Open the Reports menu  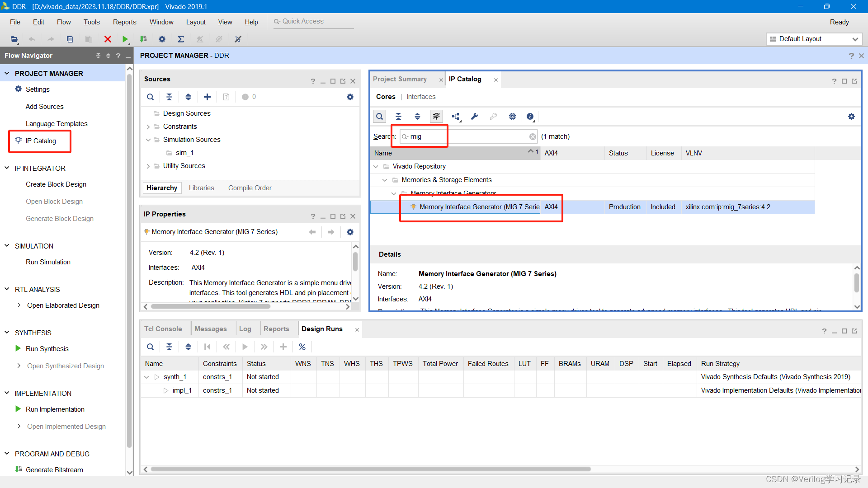click(124, 22)
